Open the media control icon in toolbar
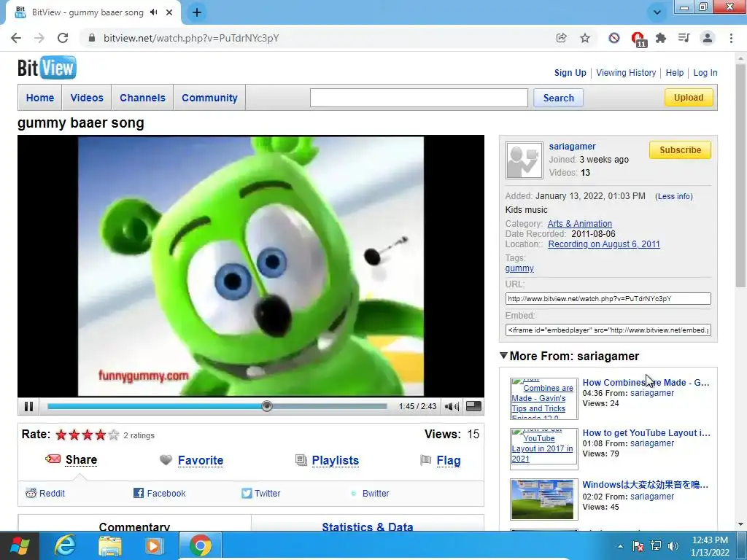The image size is (747, 560). pyautogui.click(x=684, y=38)
